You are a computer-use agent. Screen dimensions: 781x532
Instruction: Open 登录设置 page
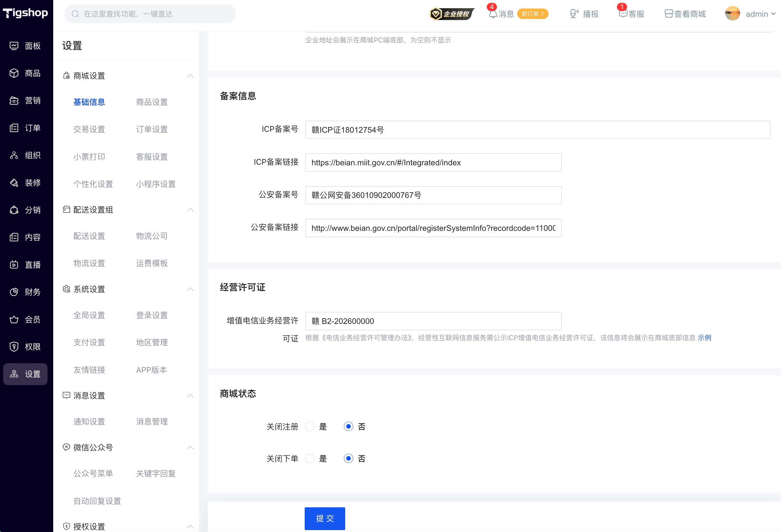coord(152,315)
